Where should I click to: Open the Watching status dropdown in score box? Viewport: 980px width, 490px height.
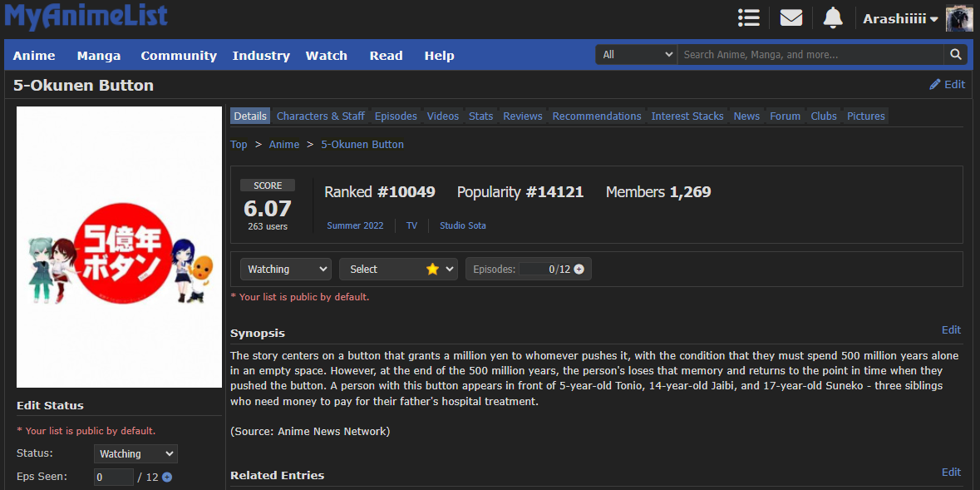286,269
